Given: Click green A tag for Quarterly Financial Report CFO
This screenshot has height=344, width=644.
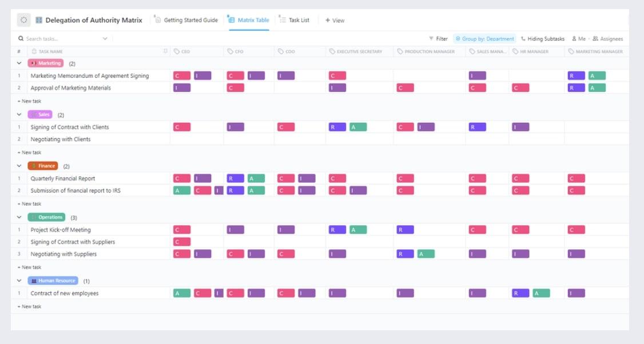Looking at the screenshot, I should [x=256, y=178].
